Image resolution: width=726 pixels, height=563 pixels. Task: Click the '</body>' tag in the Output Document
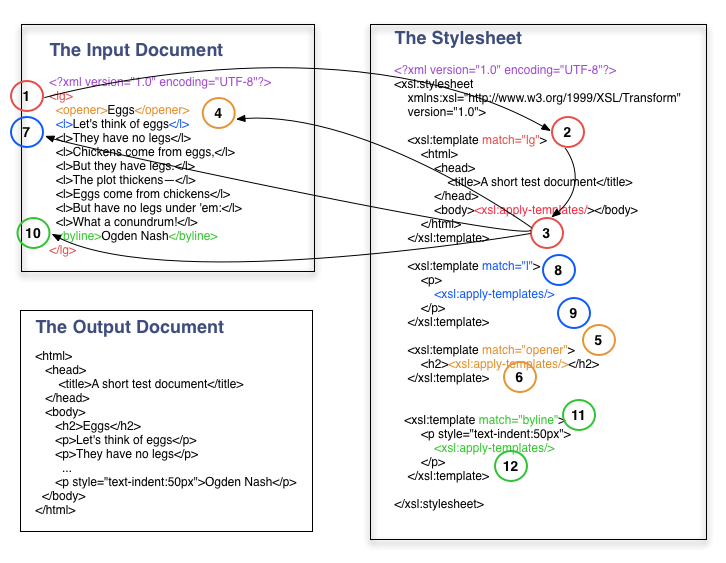63,496
